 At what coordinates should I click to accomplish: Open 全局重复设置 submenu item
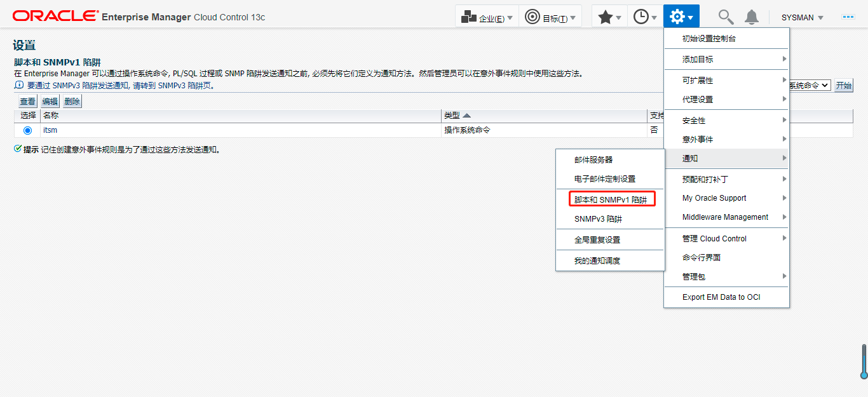coord(610,240)
